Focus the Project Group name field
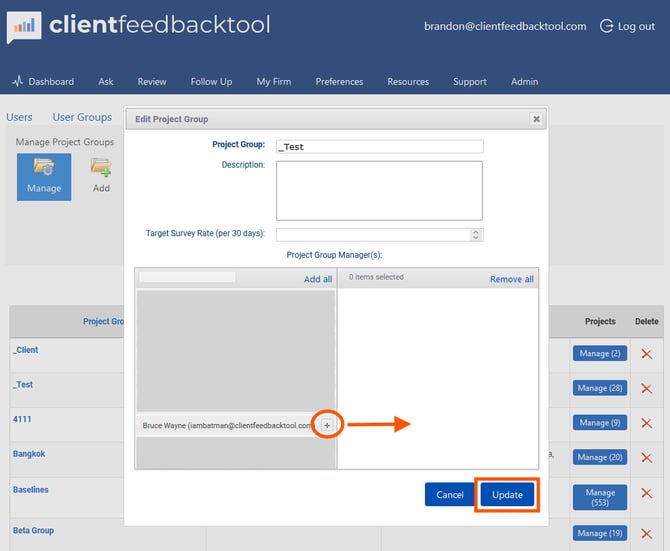670x551 pixels. click(x=379, y=147)
